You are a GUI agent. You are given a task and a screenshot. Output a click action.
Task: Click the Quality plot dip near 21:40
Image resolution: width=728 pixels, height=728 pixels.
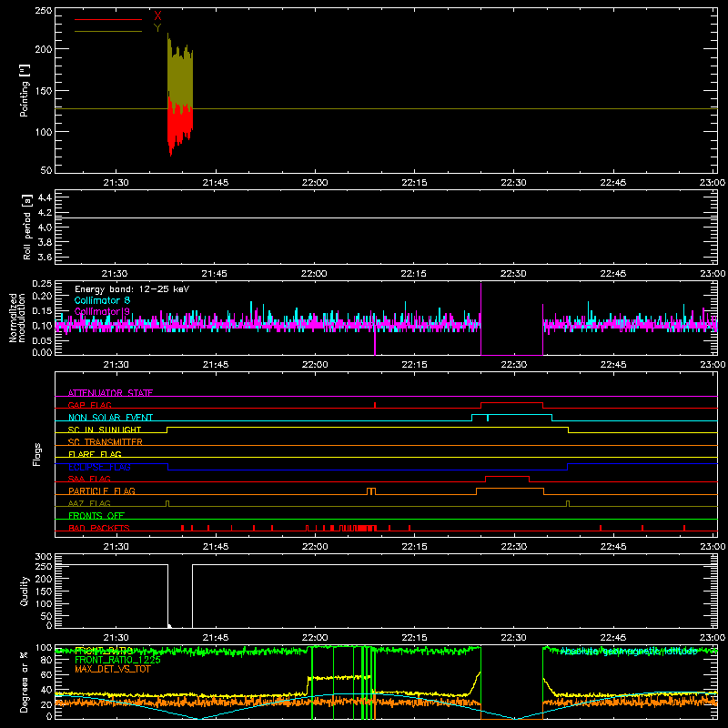tap(180, 596)
